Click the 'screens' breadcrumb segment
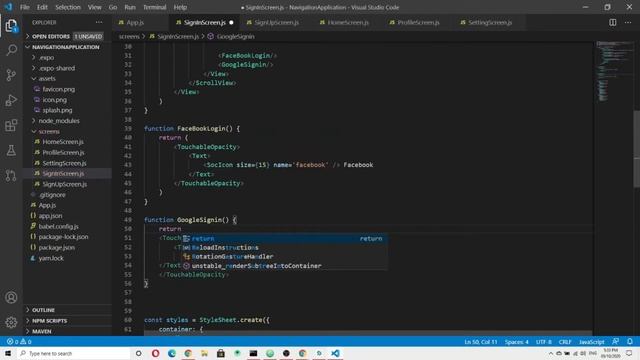The image size is (640, 360). click(x=129, y=36)
